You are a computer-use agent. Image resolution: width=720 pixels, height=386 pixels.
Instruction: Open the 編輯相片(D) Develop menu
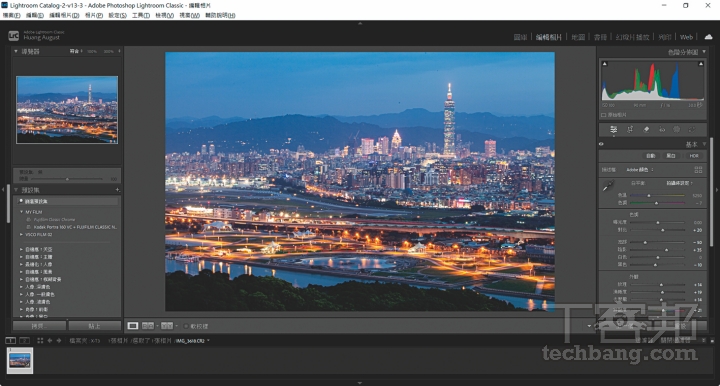[64, 15]
